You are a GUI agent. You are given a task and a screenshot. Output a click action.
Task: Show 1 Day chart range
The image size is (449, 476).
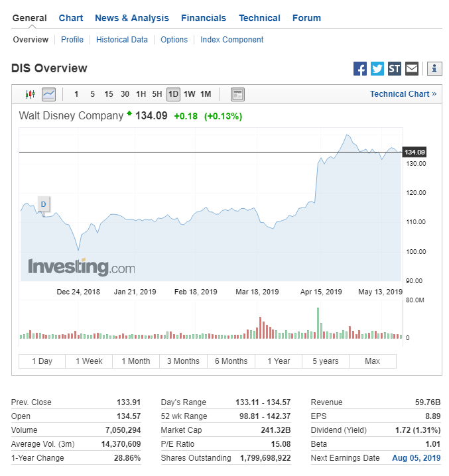(42, 361)
